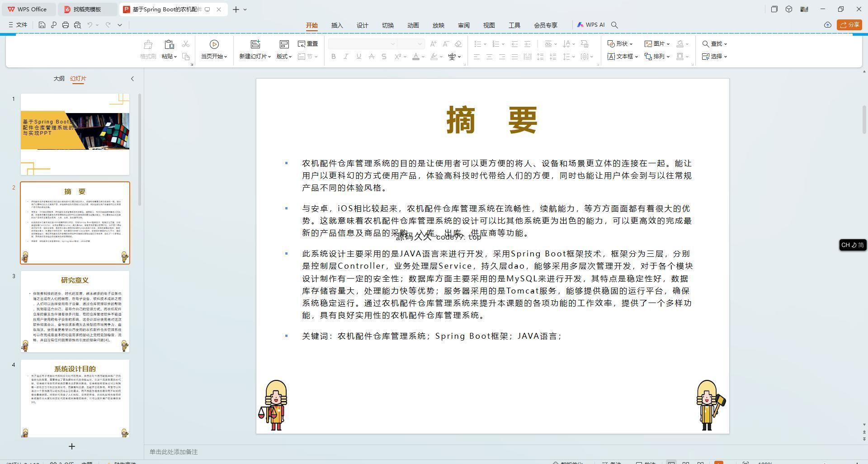Click the Print icon in quick access toolbar
This screenshot has width=868, height=464.
point(66,25)
